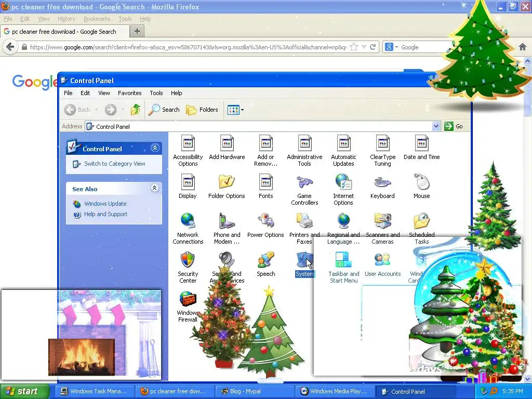Toggle the Folders pane button

(202, 110)
